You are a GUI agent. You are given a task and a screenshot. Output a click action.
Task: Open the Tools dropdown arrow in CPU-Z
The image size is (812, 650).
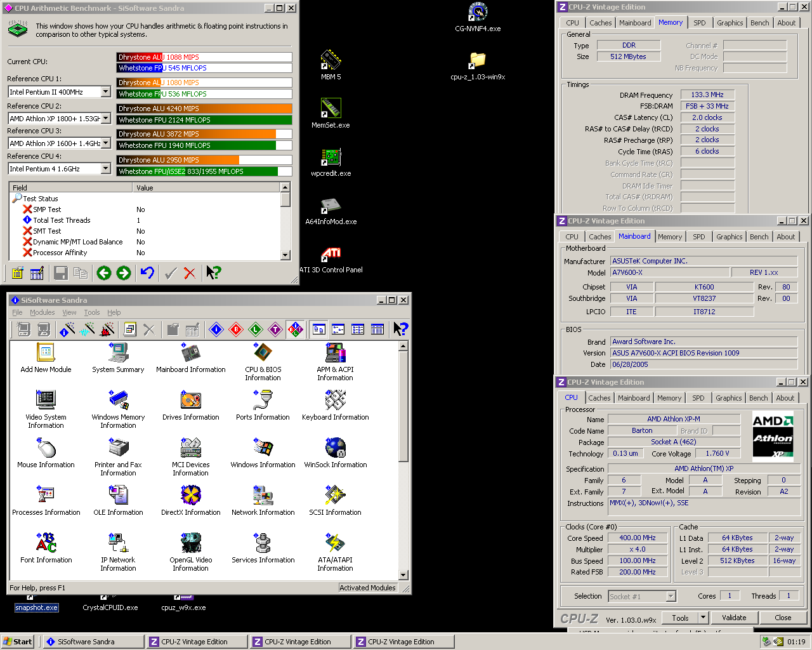pyautogui.click(x=703, y=618)
